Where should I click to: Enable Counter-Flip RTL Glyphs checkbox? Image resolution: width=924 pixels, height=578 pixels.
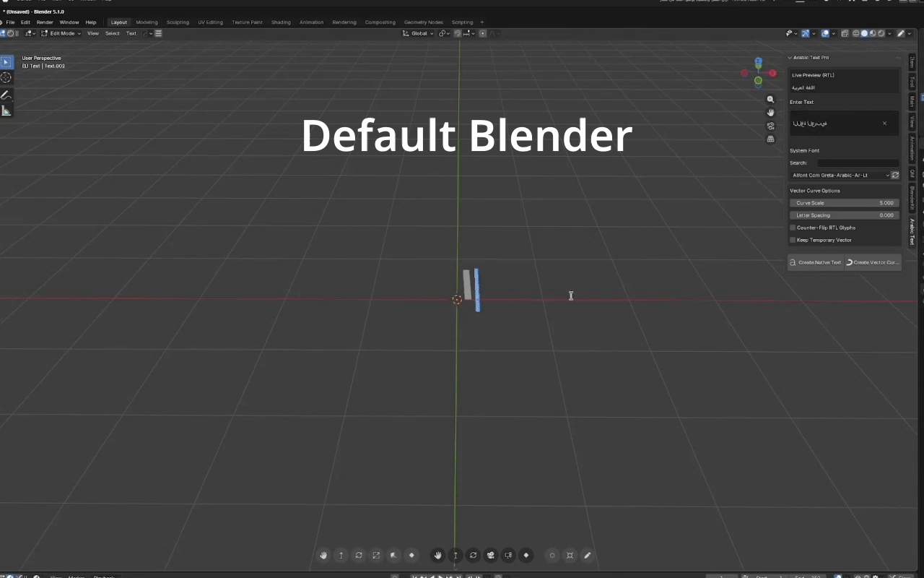click(793, 228)
